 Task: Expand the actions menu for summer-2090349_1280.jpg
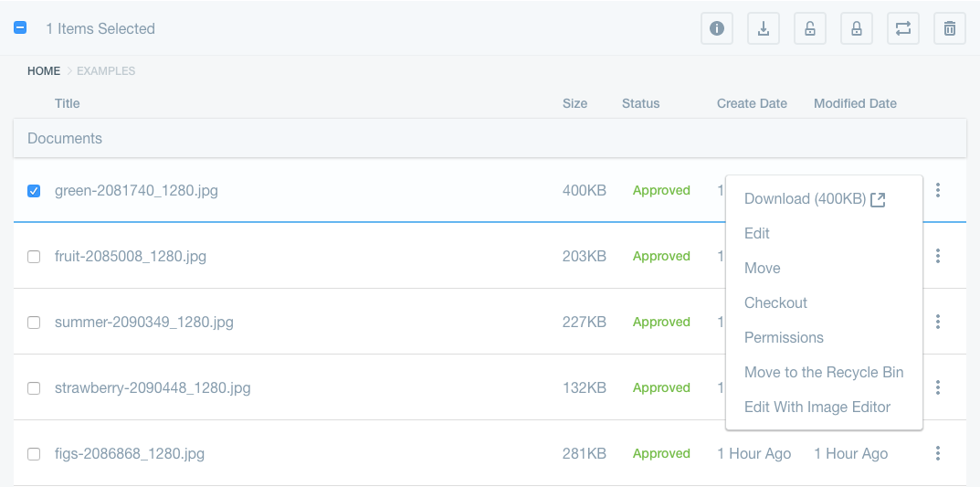938,322
